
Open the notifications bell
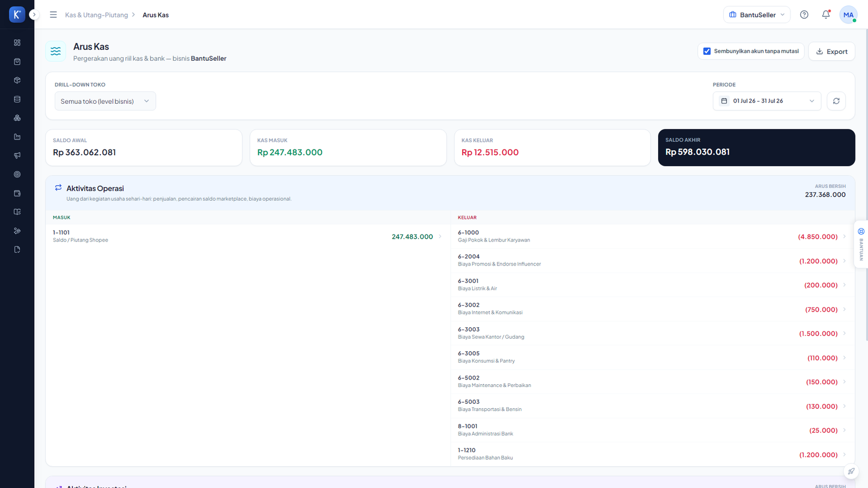tap(826, 15)
